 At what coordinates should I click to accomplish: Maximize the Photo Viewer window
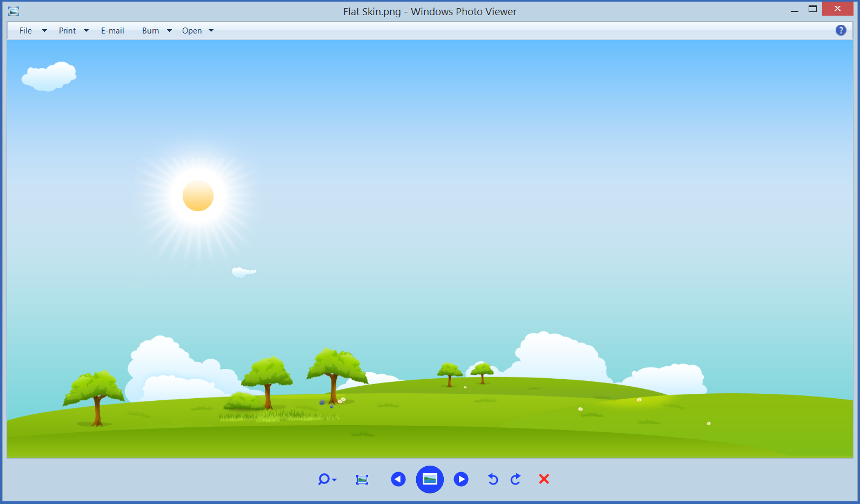[812, 9]
